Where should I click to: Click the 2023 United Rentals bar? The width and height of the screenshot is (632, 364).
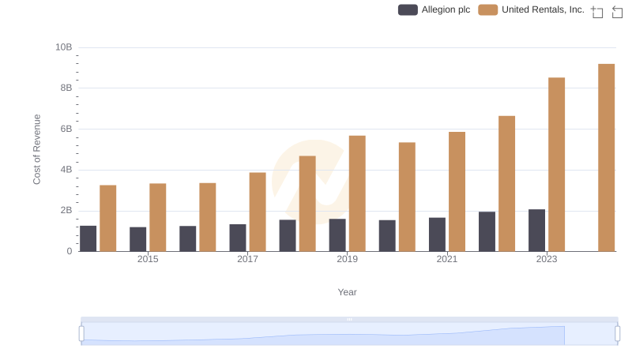(557, 165)
